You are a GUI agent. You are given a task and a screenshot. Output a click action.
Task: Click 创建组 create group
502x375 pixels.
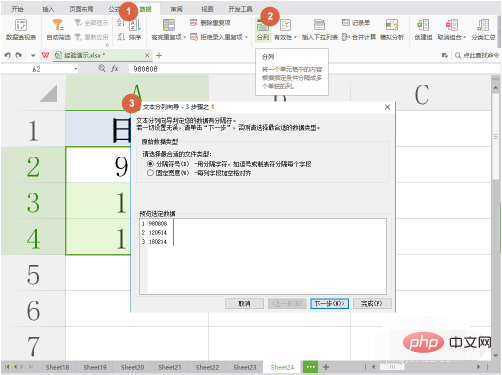pos(423,30)
